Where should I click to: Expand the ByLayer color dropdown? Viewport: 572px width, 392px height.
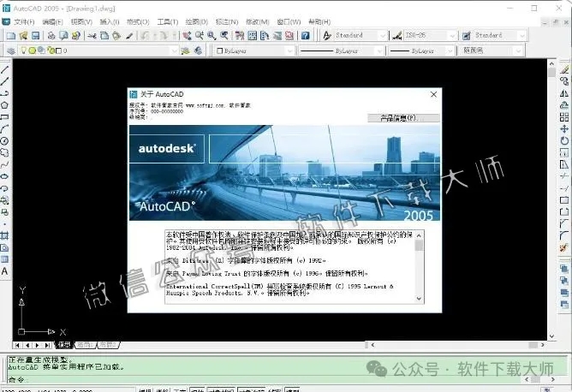tap(290, 50)
